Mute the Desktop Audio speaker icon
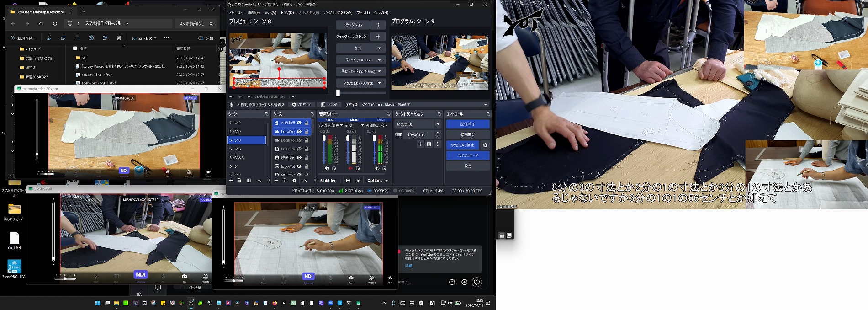 pos(326,168)
